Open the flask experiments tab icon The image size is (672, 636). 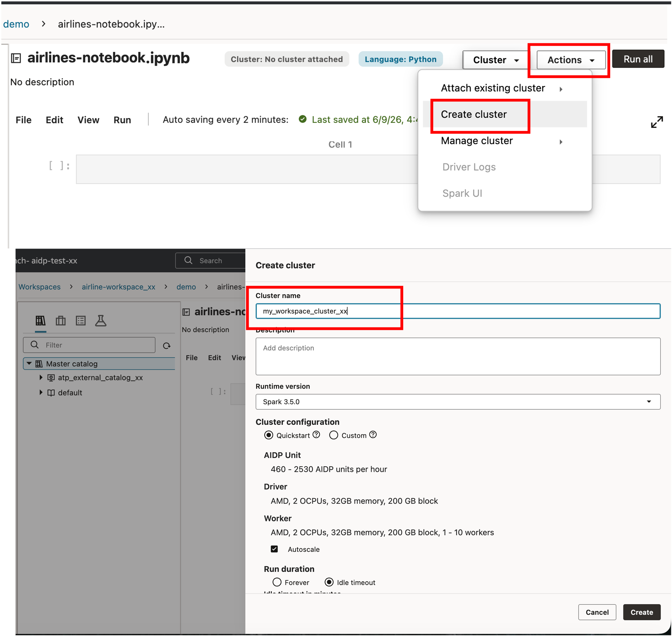101,320
